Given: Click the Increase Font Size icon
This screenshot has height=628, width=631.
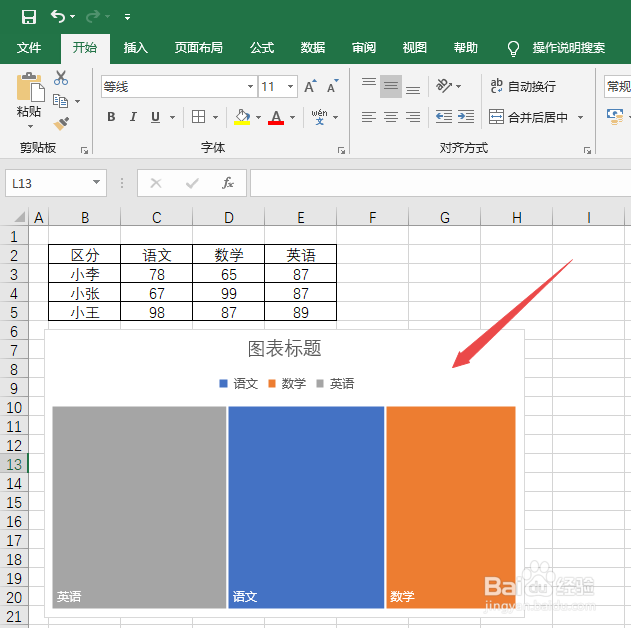Looking at the screenshot, I should click(x=310, y=86).
